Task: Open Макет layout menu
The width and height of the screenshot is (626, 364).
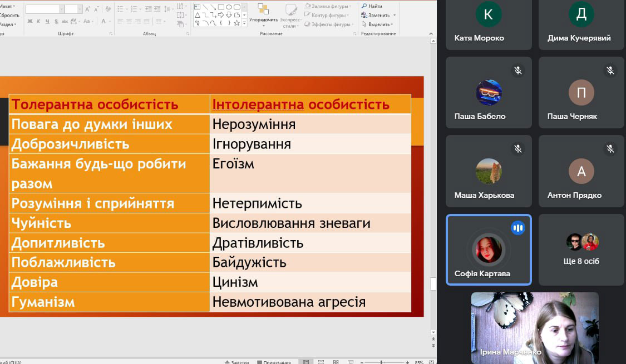Action: click(x=7, y=6)
